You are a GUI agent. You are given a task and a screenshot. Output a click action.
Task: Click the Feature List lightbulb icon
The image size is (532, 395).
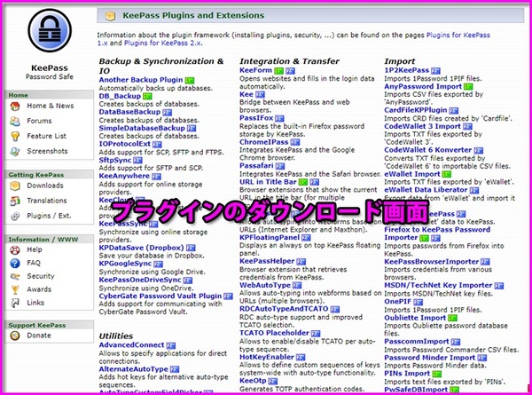coord(15,136)
